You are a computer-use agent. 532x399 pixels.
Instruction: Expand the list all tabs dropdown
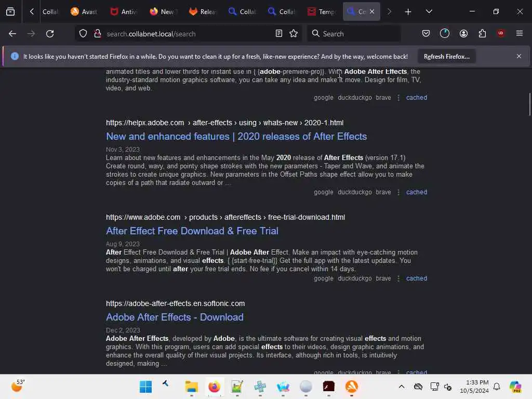coord(429,11)
